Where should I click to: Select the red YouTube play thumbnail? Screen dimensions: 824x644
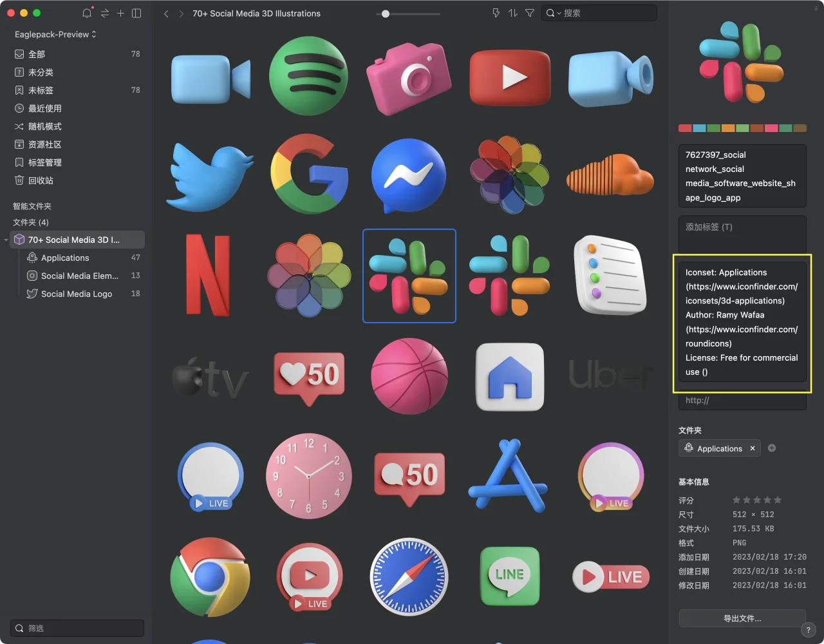[510, 77]
